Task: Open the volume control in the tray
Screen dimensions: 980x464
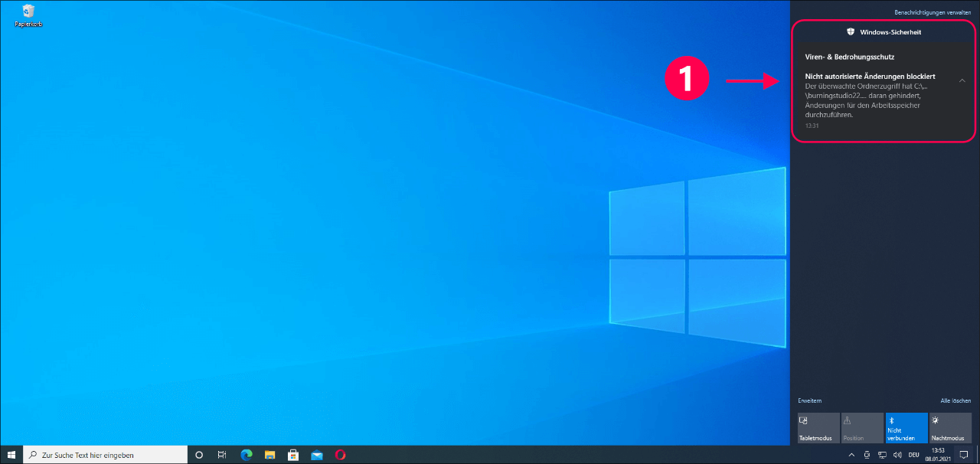Action: (x=897, y=455)
